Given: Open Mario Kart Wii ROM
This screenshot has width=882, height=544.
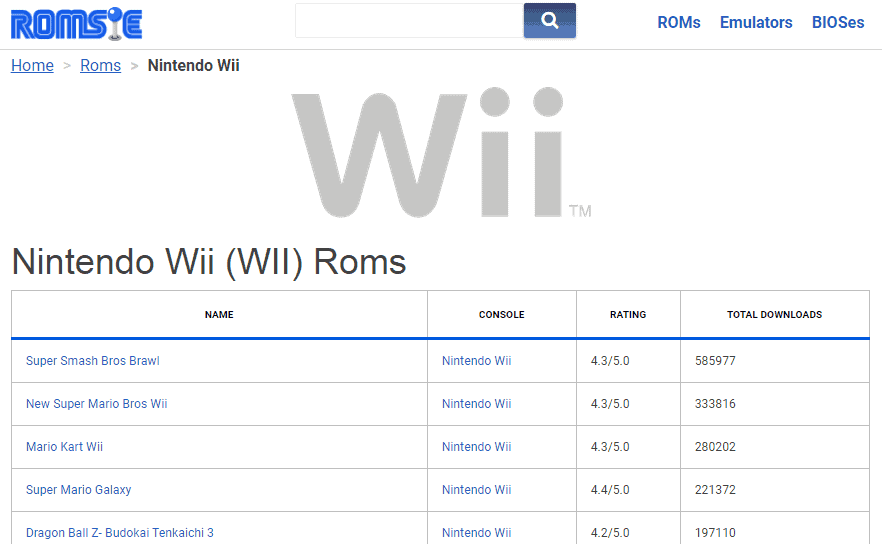Looking at the screenshot, I should point(65,447).
